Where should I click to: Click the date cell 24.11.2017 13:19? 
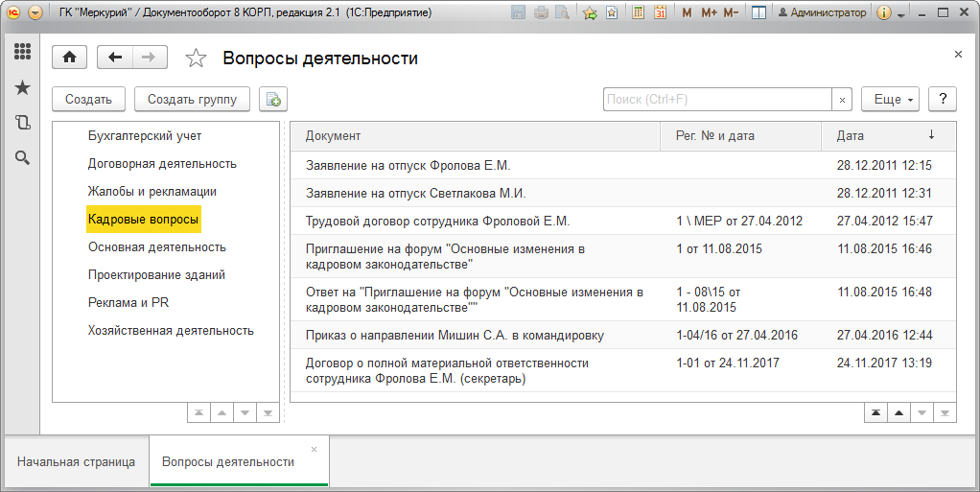888,370
